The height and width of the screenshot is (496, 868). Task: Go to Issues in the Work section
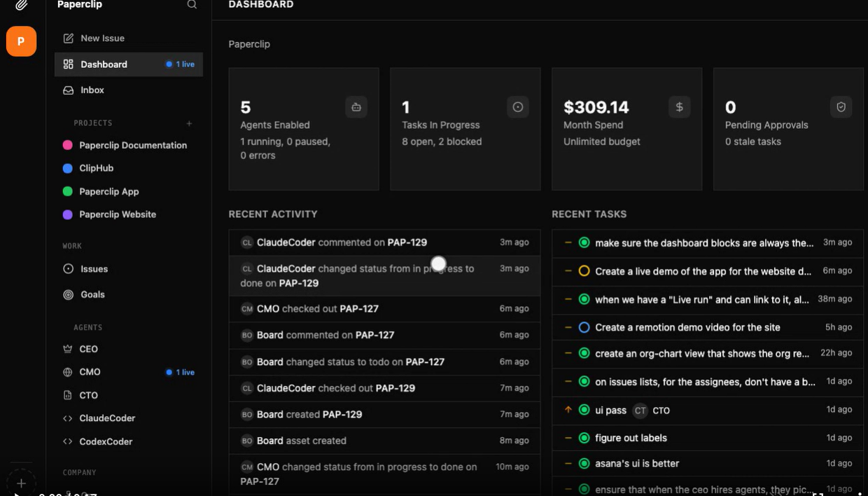click(94, 269)
